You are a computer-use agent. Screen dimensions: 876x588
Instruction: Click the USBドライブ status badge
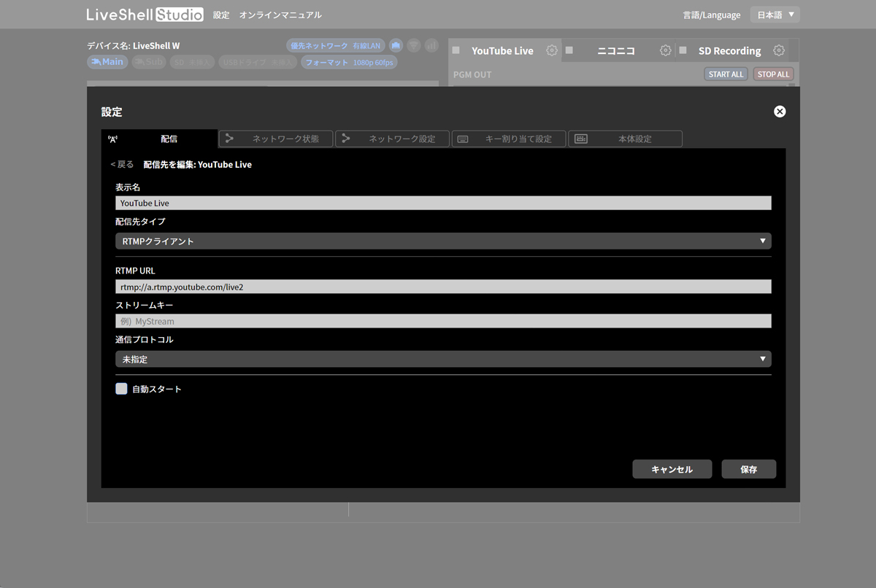258,63
